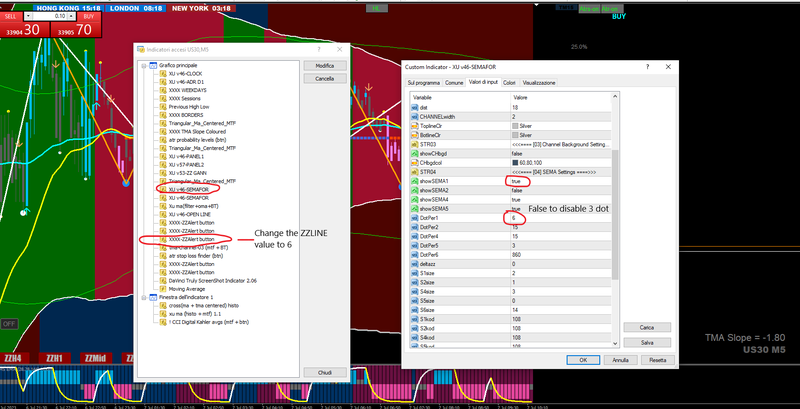Click the icon beside xu ma (histo + mtf) 1.1
Viewport: 800px width, 409px height.
pos(163,314)
